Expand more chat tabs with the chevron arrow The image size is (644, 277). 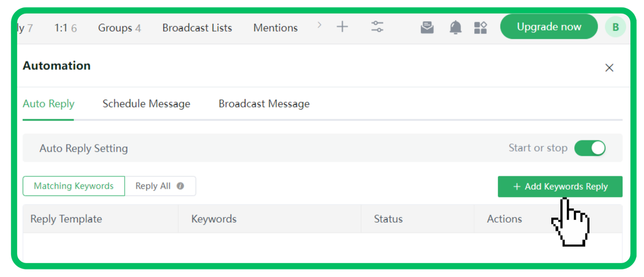[319, 25]
